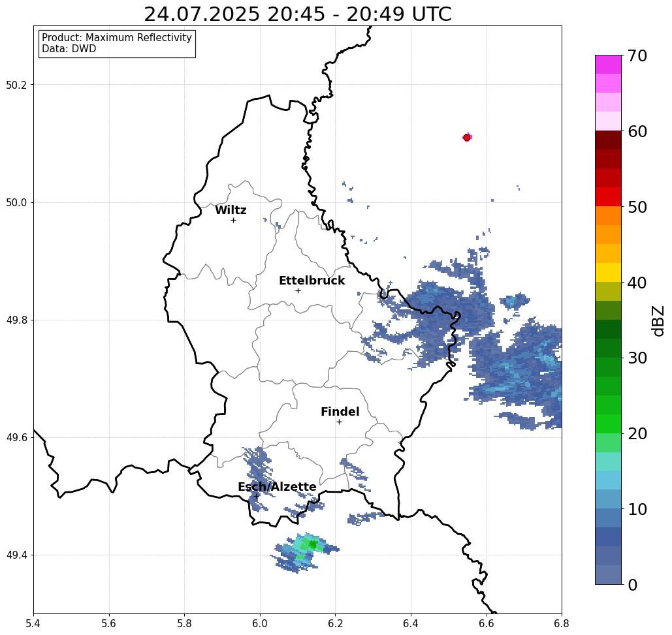Viewport: 672px width, 635px height.
Task: Pick the bright green swatch just above 20
Action: [x=608, y=424]
